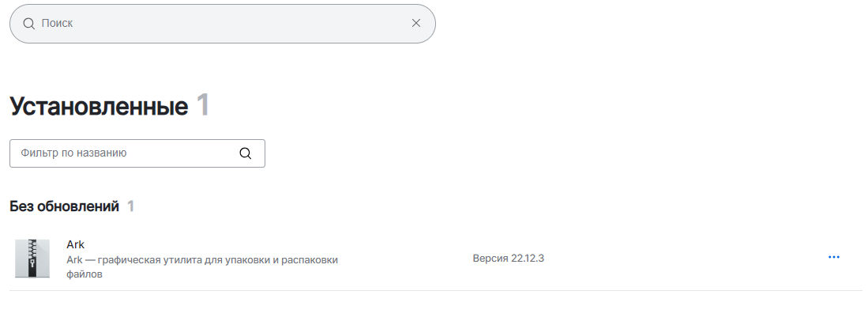Viewport: 868px width, 325px height.
Task: Click the Поиск placeholder text
Action: (57, 24)
